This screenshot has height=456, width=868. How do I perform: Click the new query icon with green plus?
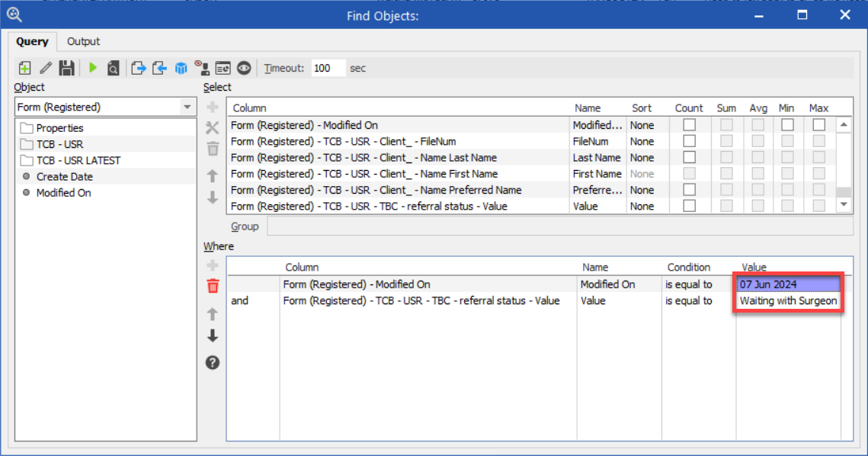click(24, 68)
